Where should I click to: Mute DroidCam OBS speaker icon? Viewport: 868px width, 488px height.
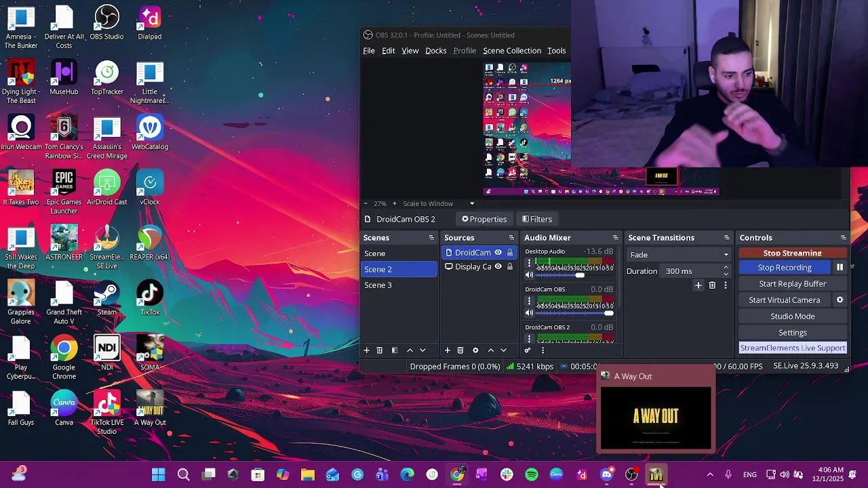pos(530,313)
